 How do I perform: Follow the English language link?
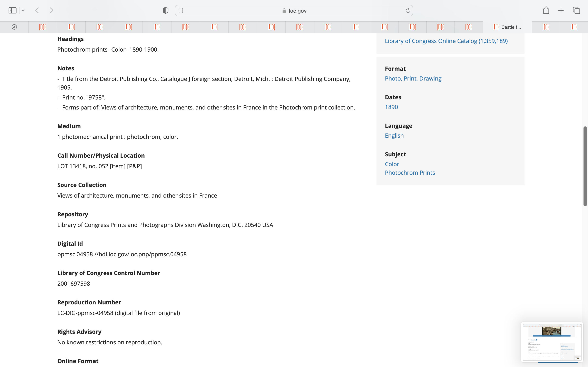click(394, 135)
